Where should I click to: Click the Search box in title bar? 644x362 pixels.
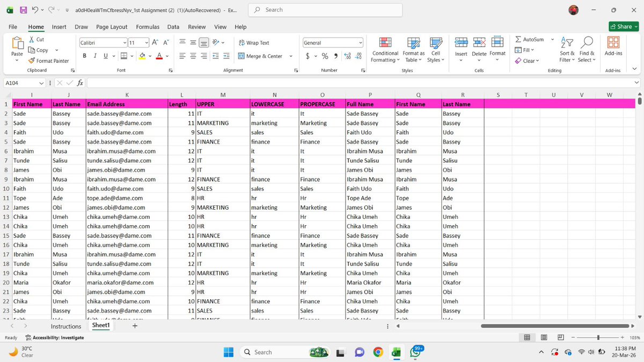point(326,10)
